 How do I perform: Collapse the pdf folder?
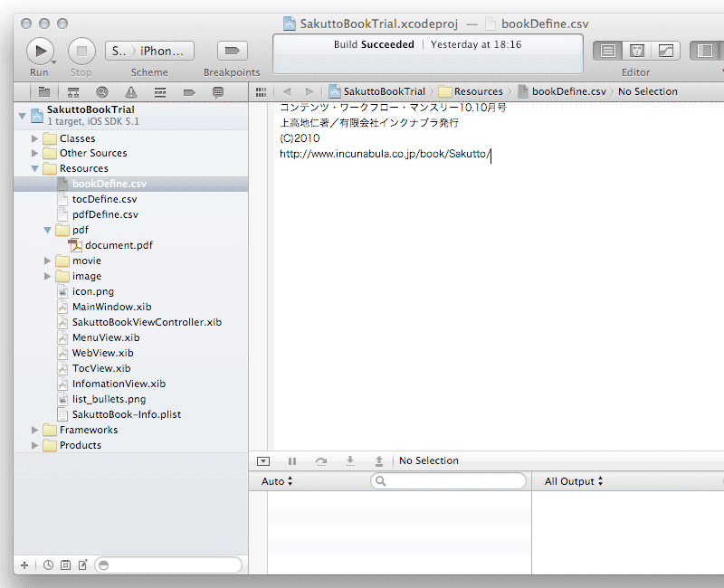(48, 230)
